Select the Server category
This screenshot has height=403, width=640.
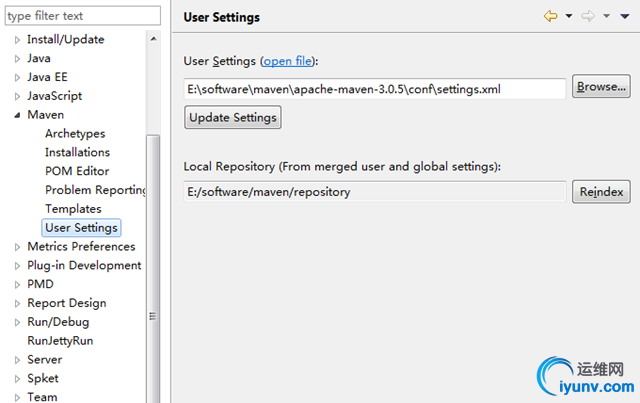(44, 359)
